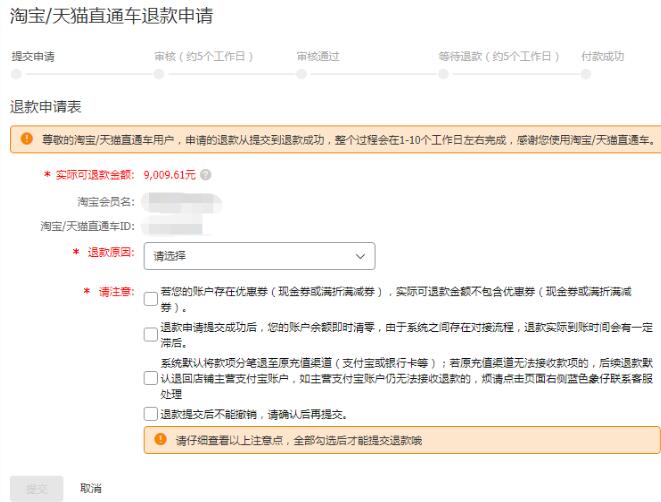
Task: Click the orange warning icon in the top notice
Action: [25, 139]
